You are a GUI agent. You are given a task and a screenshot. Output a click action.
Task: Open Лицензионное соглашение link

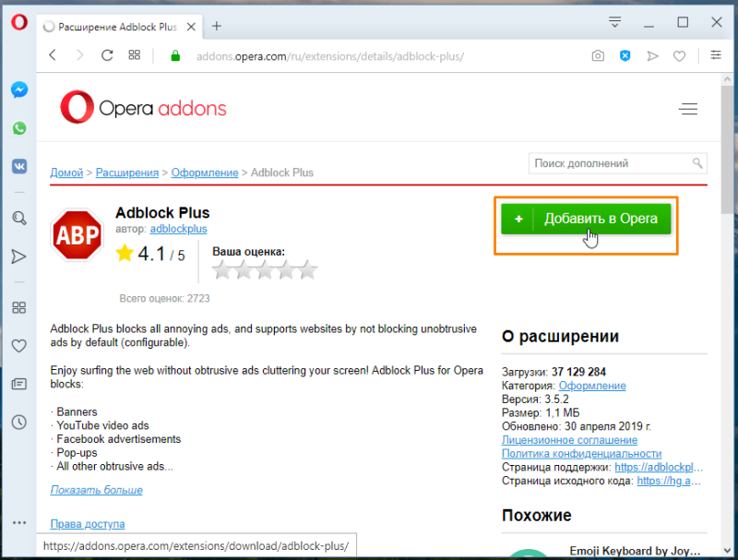point(569,440)
